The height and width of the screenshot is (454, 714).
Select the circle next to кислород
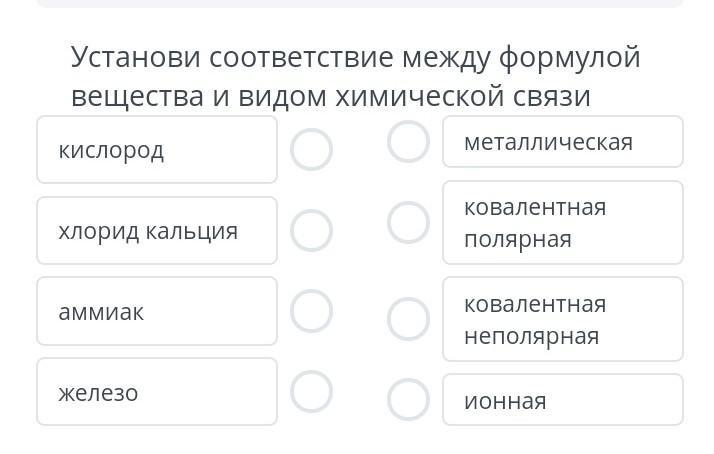coord(311,150)
